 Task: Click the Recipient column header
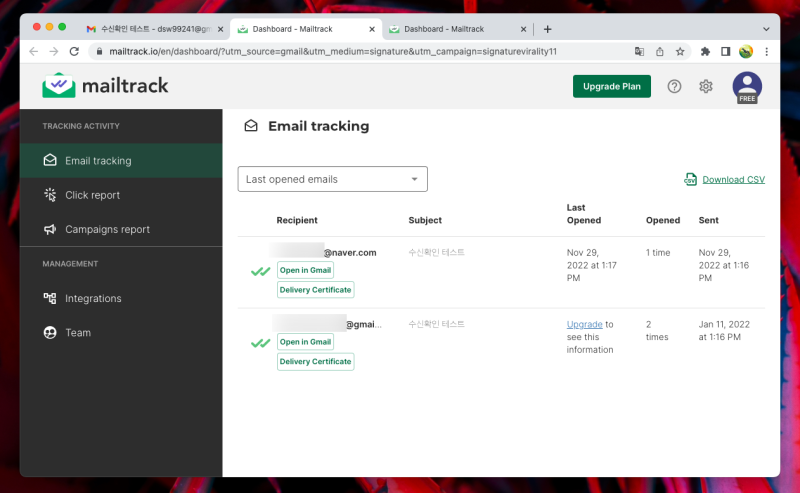pos(297,220)
